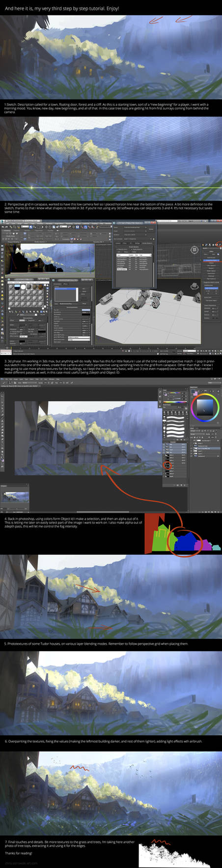
Task: Click the saturation square inside the color wheel
Action: point(205,407)
